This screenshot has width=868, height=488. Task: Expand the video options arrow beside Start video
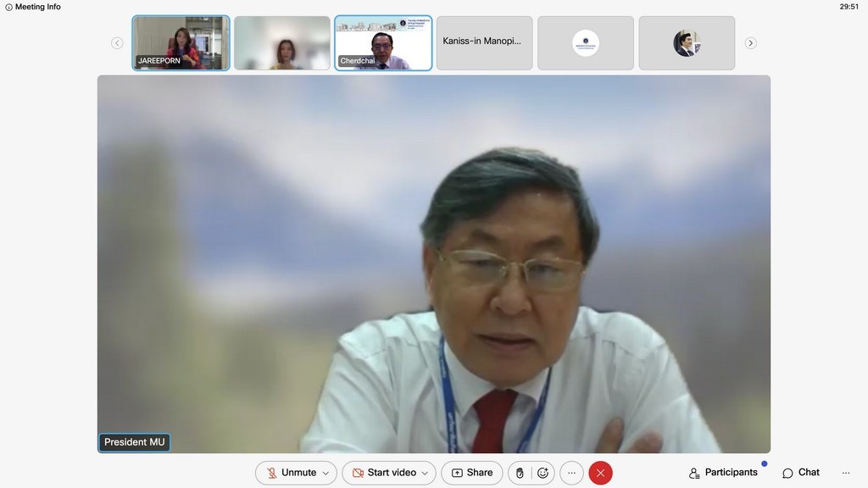point(425,473)
